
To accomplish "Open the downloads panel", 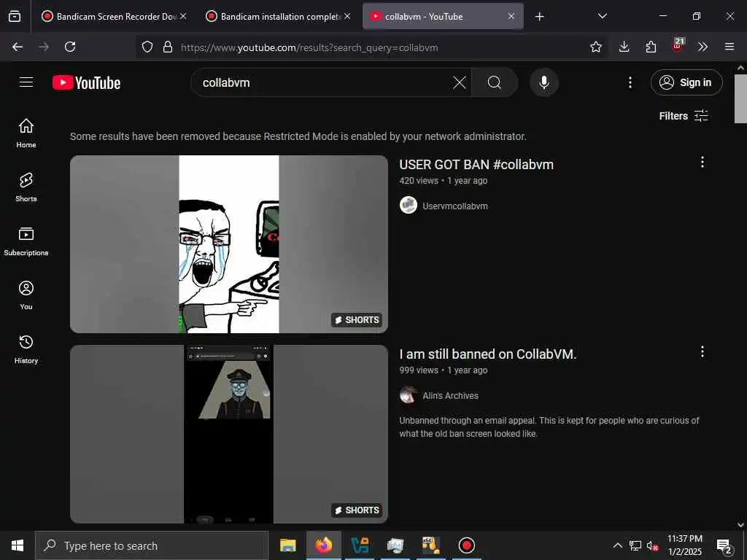I will [624, 47].
